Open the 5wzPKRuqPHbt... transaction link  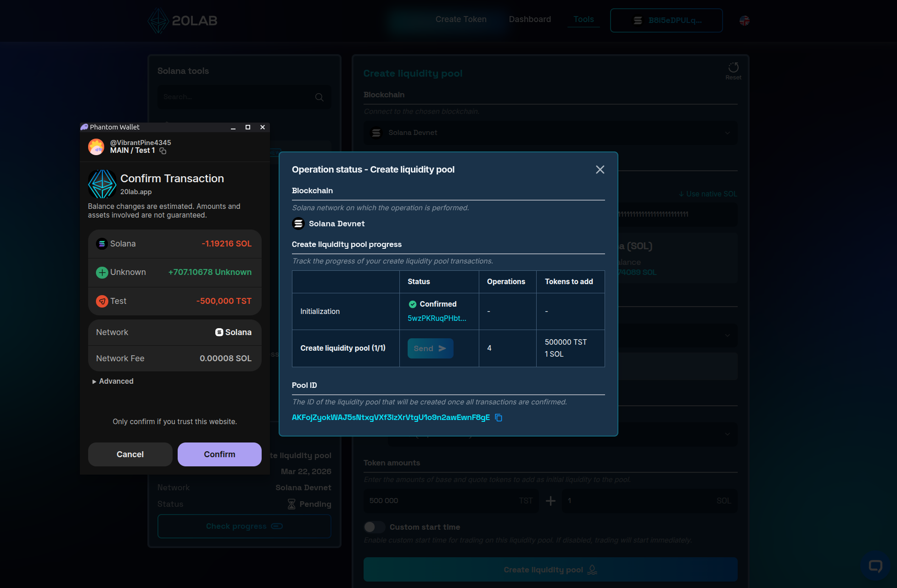pos(437,319)
